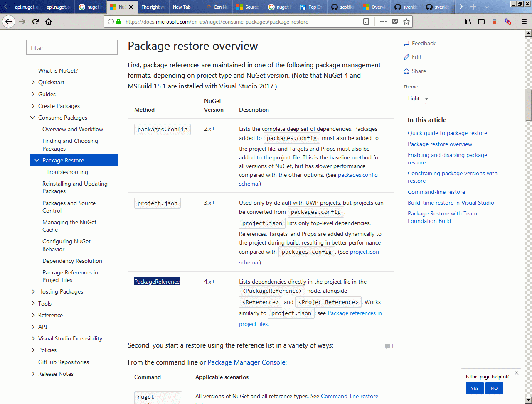Open the Package Manager Console link

coord(246,362)
